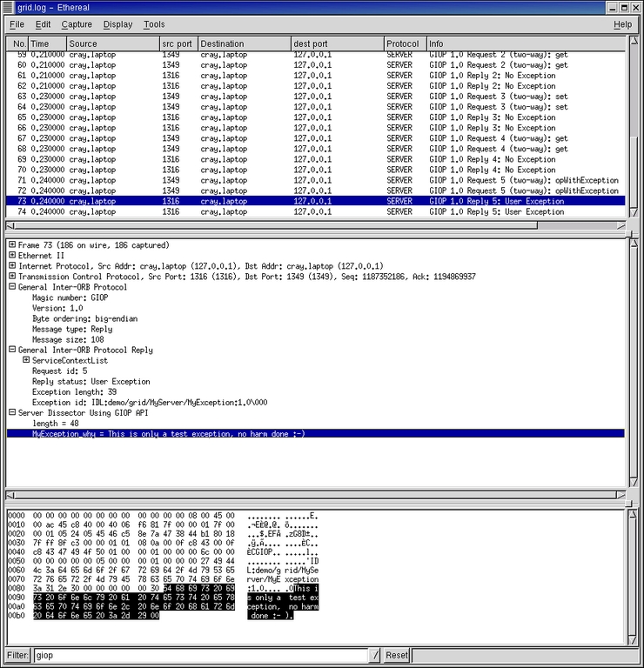Select the Reply status: User Exception line
Viewport: 644px width, 668px height.
91,382
